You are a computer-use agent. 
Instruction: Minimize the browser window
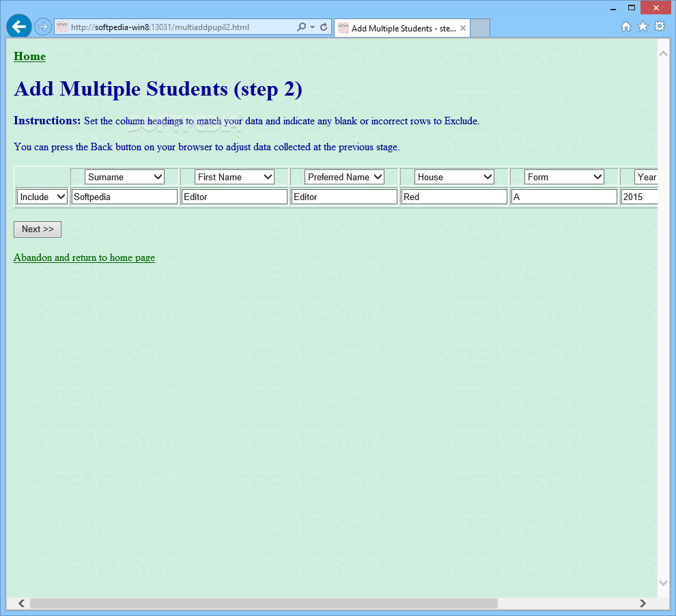tap(613, 8)
